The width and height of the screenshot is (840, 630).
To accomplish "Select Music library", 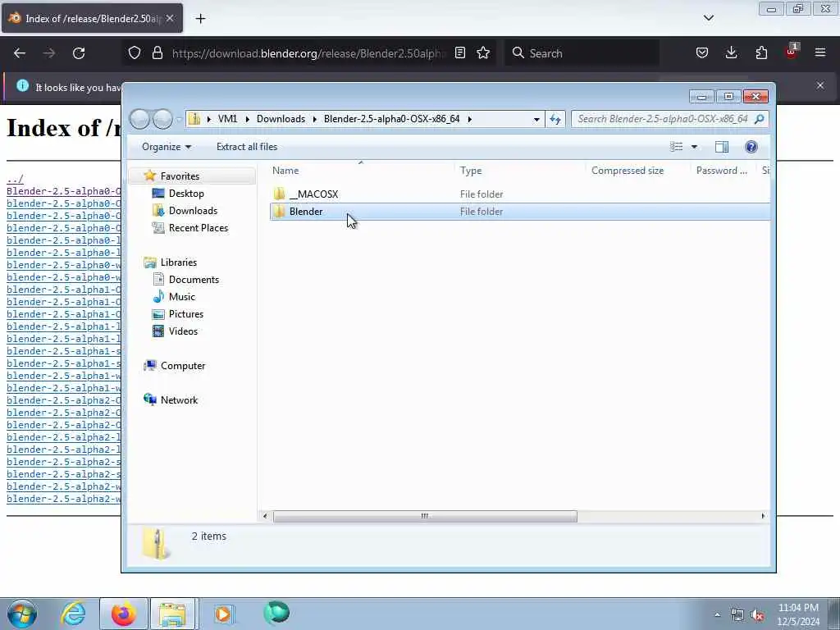I will tap(181, 297).
